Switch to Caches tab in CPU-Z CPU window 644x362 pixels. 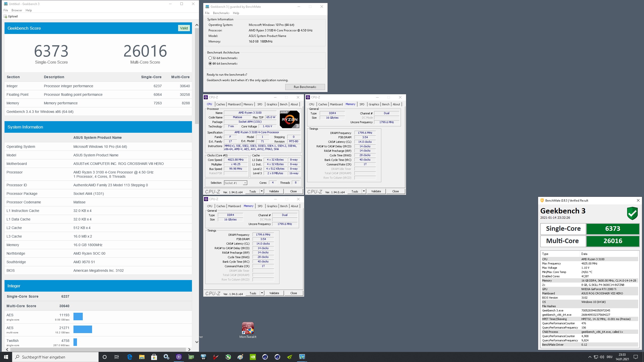[221, 104]
